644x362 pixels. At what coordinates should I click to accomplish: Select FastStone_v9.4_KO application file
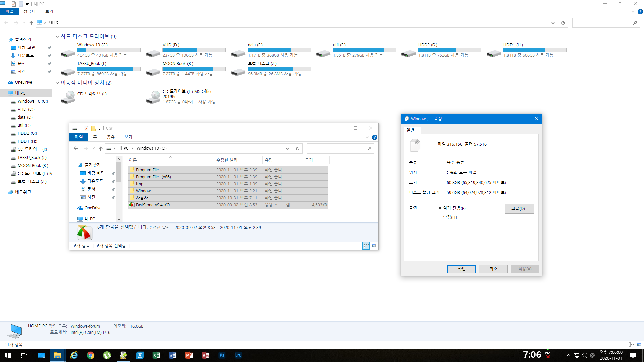tap(228, 205)
